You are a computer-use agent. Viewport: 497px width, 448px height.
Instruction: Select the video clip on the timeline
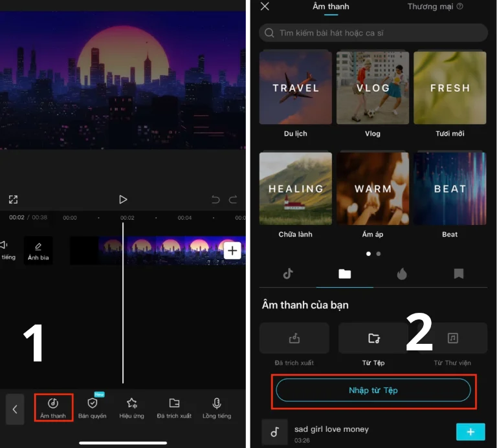[157, 250]
